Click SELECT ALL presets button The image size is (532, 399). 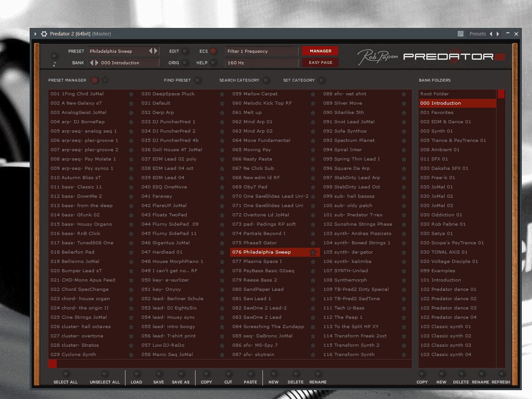pos(66,374)
